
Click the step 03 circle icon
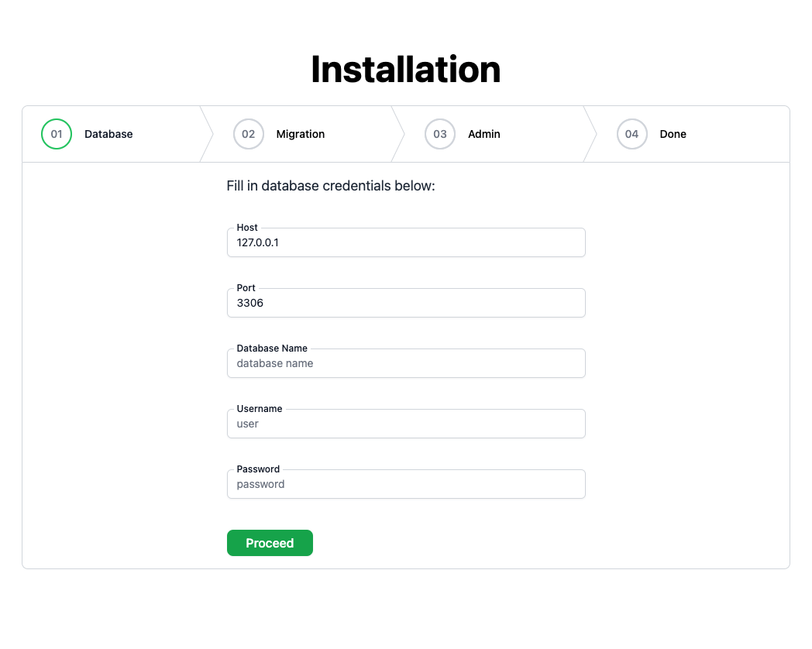[439, 133]
